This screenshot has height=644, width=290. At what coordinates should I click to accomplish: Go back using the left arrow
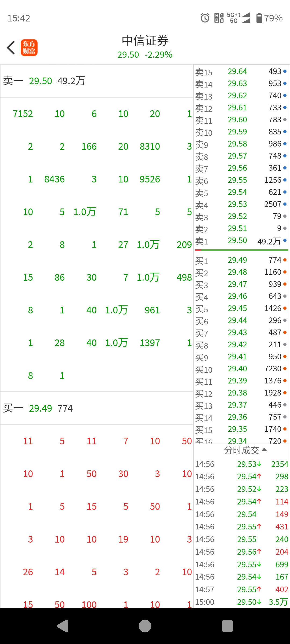pos(11,48)
